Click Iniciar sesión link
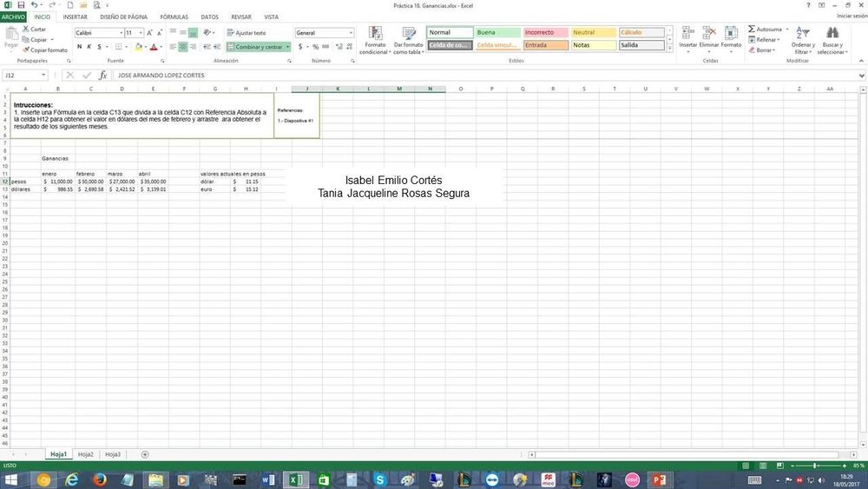This screenshot has height=489, width=868. coord(851,17)
